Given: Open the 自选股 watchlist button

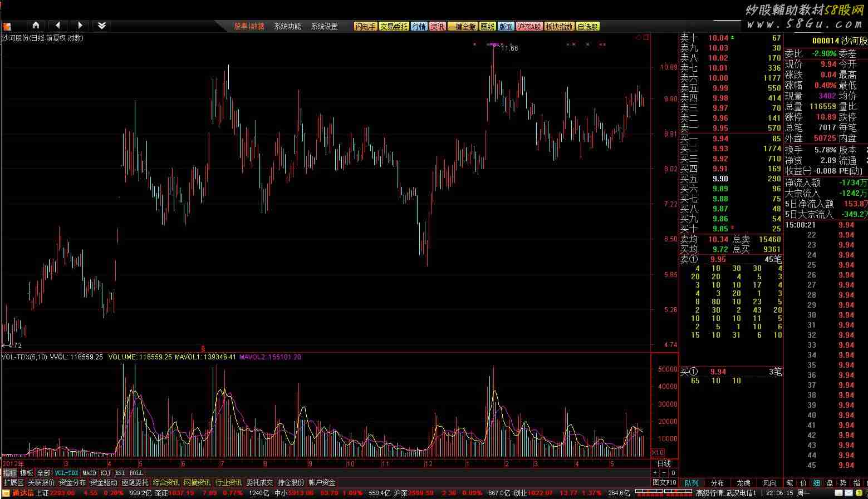Looking at the screenshot, I should (587, 26).
